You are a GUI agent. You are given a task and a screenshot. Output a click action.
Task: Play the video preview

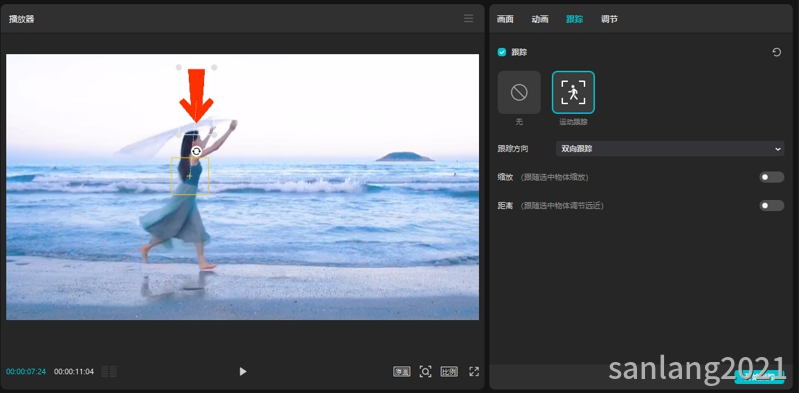click(243, 372)
